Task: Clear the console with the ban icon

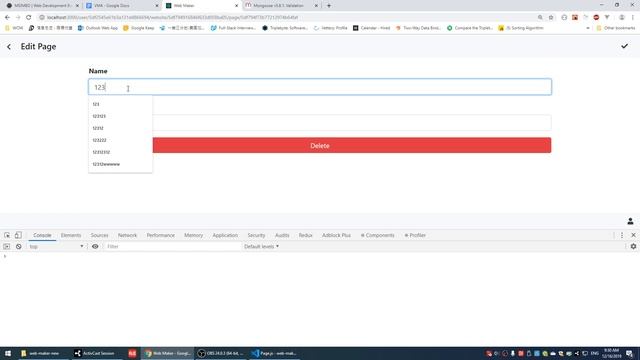Action: pos(18,247)
